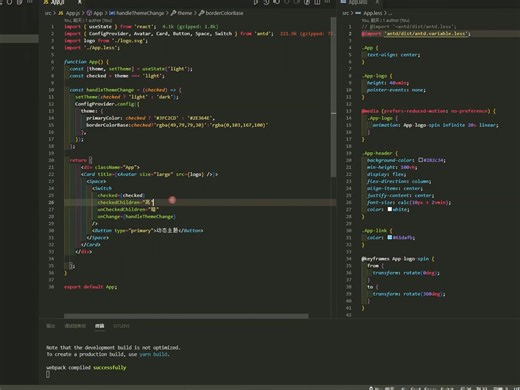Viewport: 520px width, 390px height.
Task: Click 'function App()' declaration
Action: (x=84, y=62)
